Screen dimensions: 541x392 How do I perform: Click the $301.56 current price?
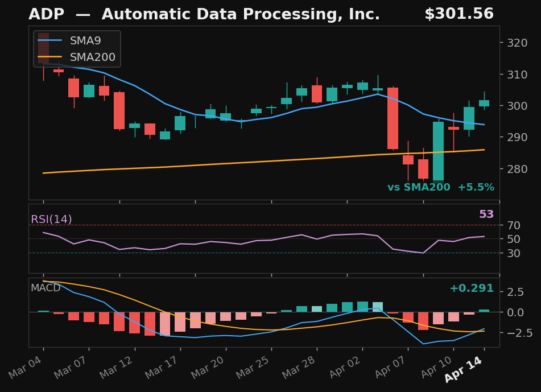point(459,14)
